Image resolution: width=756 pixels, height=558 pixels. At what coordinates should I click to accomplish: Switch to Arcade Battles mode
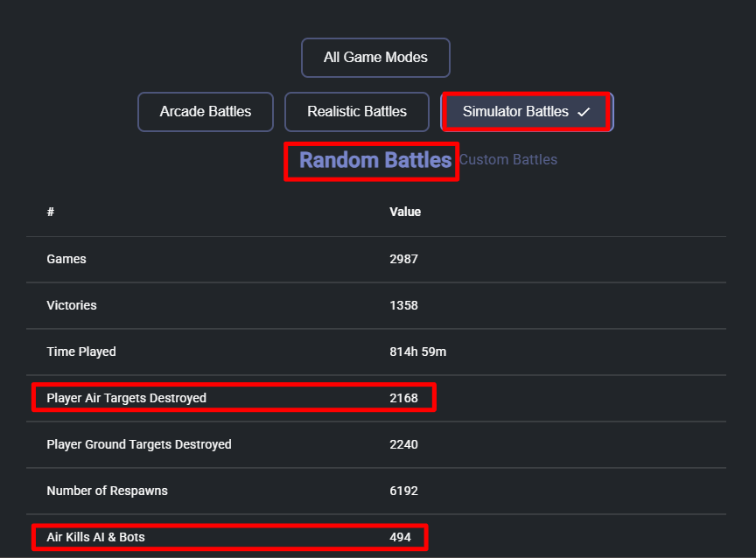205,112
